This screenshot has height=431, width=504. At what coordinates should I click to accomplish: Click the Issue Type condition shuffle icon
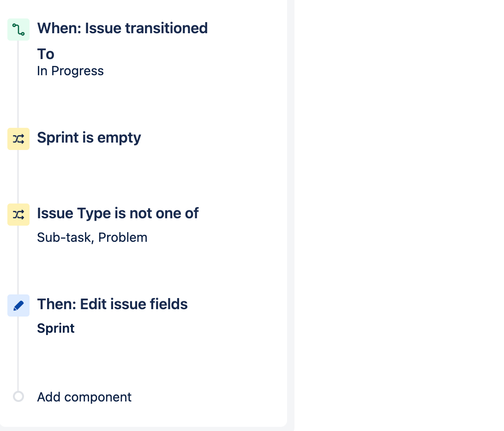(18, 215)
